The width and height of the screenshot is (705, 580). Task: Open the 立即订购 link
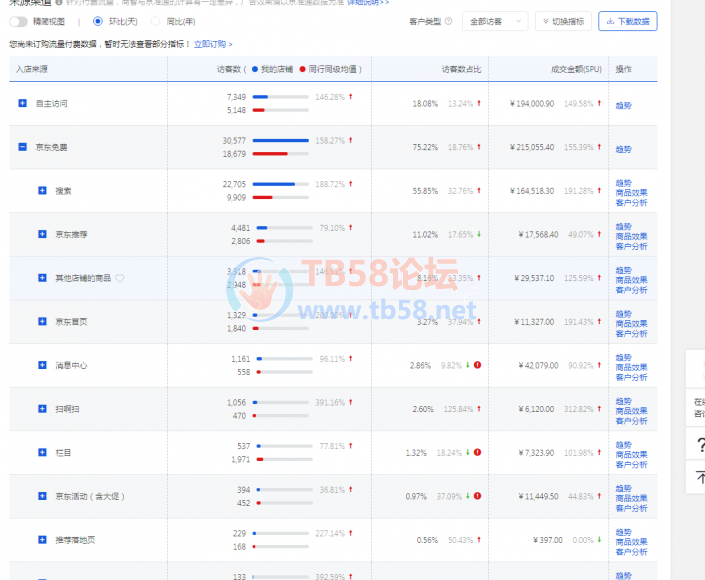(213, 44)
